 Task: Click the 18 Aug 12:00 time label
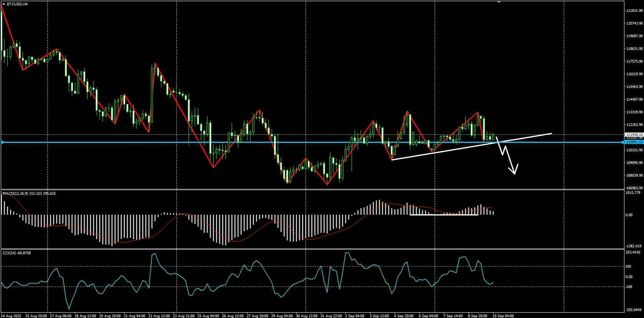(x=86, y=316)
